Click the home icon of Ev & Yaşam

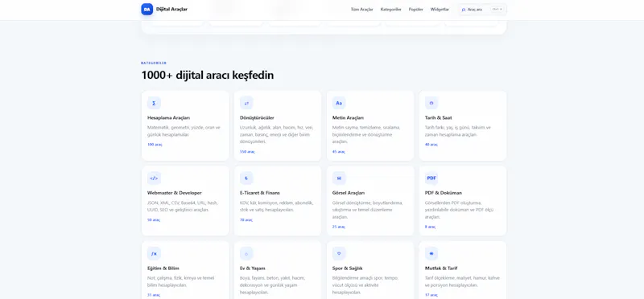246,253
